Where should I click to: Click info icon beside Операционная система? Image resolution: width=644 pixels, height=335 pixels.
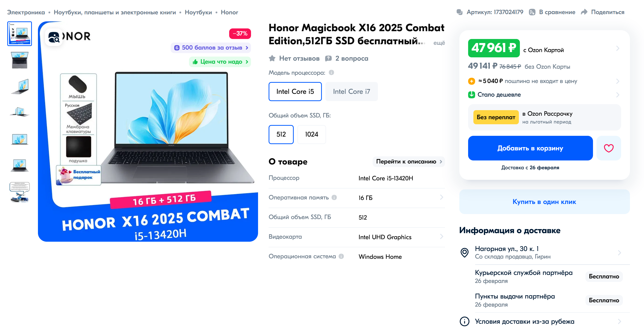pyautogui.click(x=341, y=256)
